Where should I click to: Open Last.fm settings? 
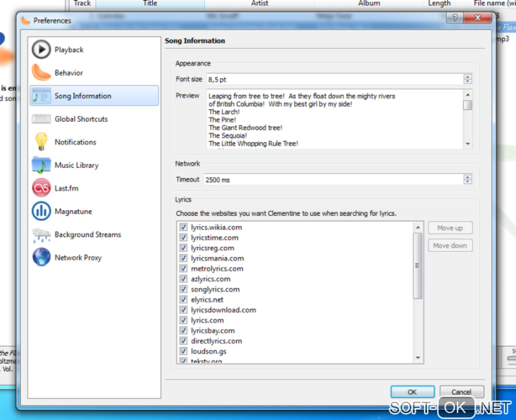(x=94, y=188)
